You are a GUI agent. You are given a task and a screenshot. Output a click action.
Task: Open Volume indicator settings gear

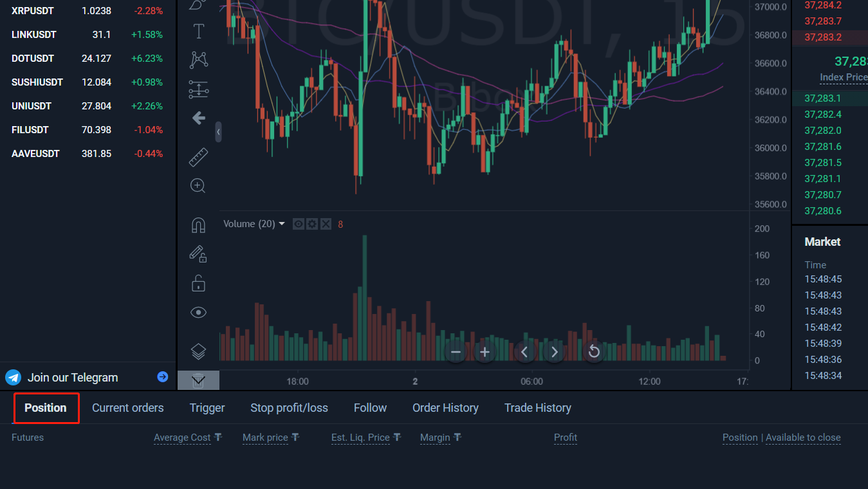[x=312, y=224]
